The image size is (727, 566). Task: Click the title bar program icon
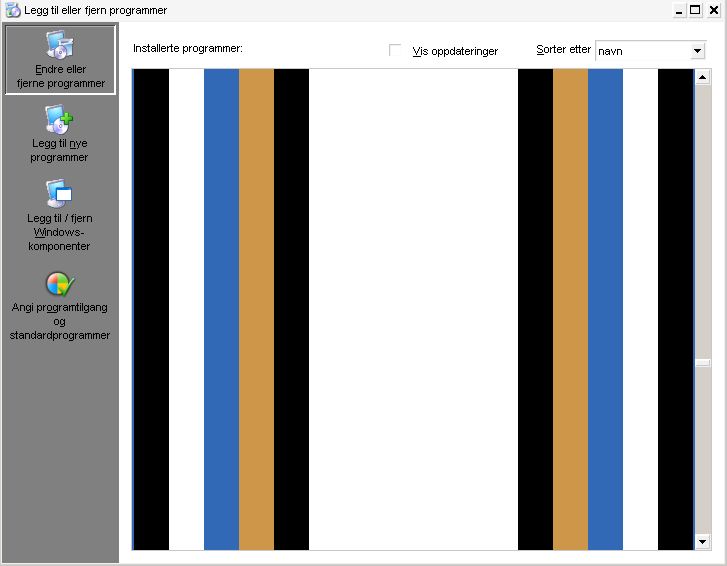coord(13,10)
